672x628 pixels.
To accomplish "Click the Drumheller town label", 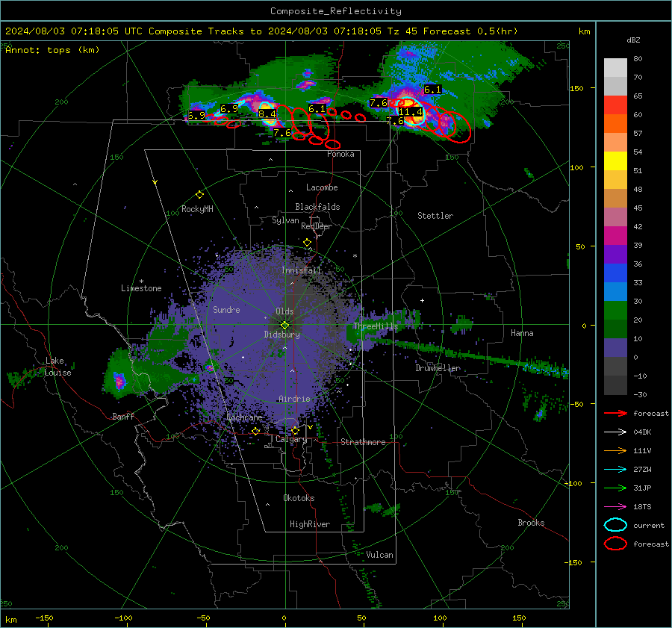I will click(438, 368).
